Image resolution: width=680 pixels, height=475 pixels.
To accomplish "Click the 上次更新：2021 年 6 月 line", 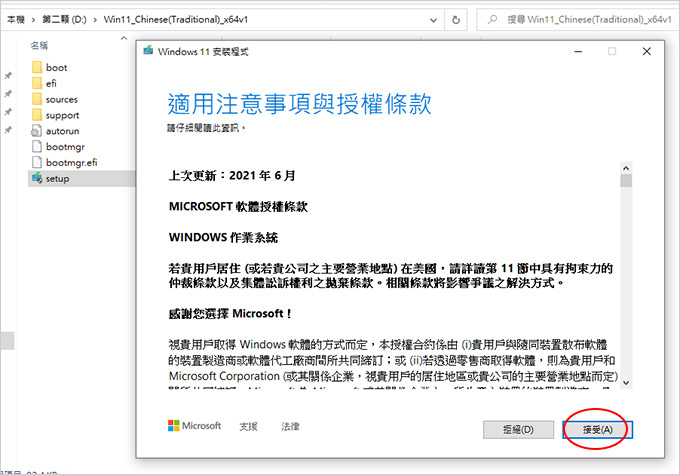I will [x=232, y=175].
